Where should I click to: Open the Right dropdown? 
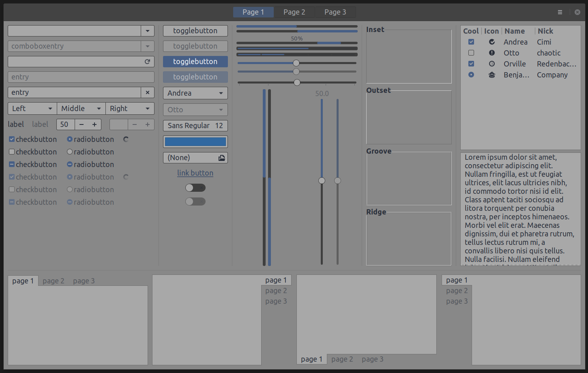click(x=130, y=108)
